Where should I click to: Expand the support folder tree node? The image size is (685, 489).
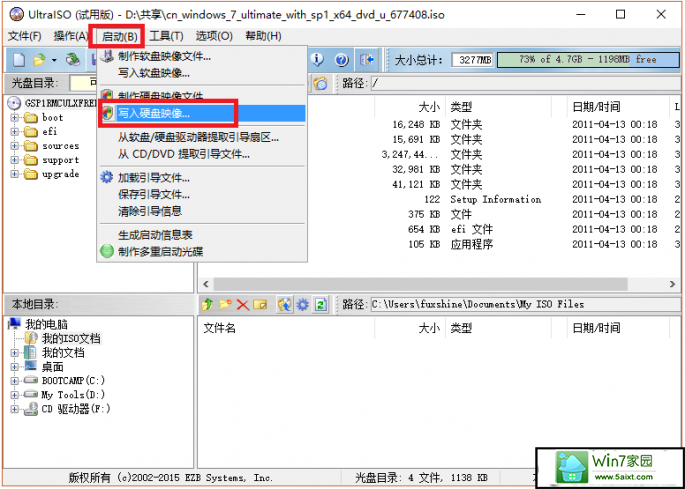(x=15, y=160)
